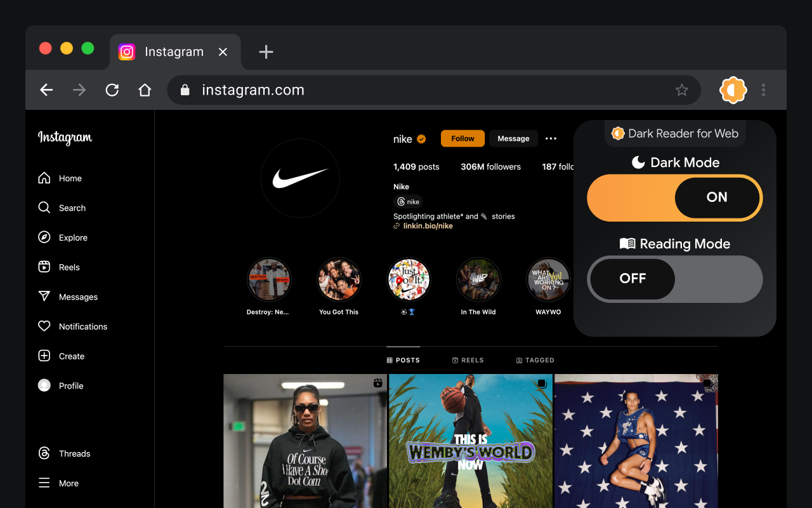
Task: Message the nike account
Action: tap(513, 138)
